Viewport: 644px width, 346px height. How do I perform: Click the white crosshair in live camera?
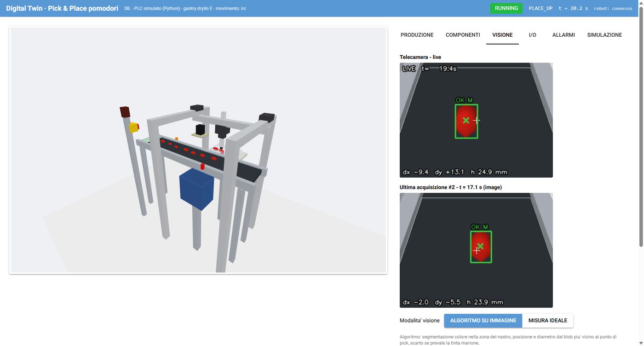pos(477,121)
